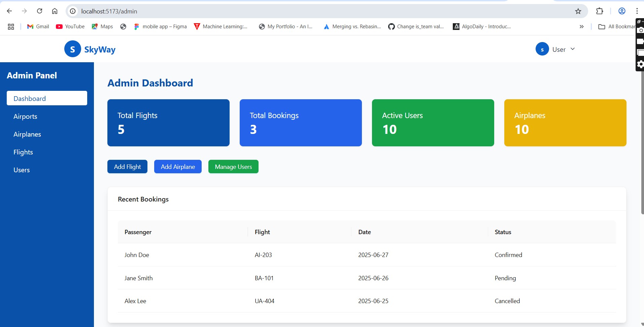Click the browser back arrow

(x=9, y=11)
